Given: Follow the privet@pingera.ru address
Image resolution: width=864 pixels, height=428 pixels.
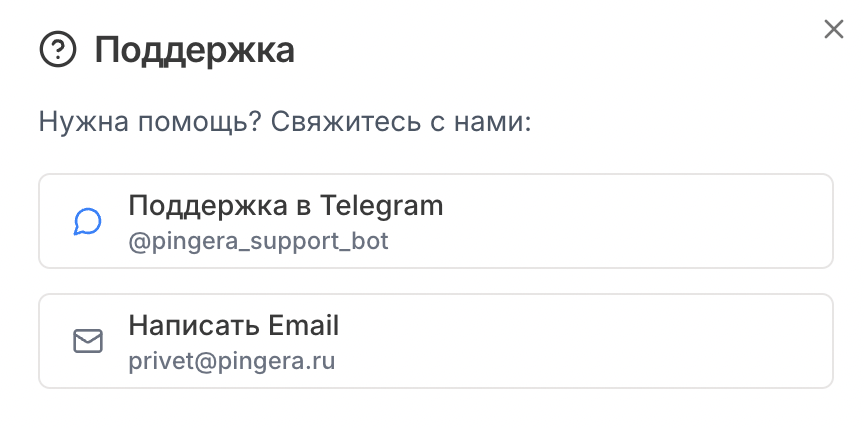Looking at the screenshot, I should point(231,361).
